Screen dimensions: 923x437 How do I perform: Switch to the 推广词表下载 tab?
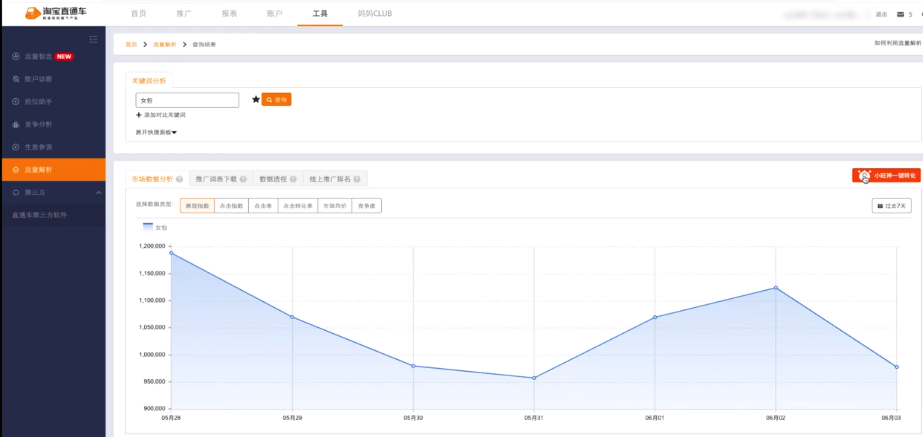pos(221,179)
